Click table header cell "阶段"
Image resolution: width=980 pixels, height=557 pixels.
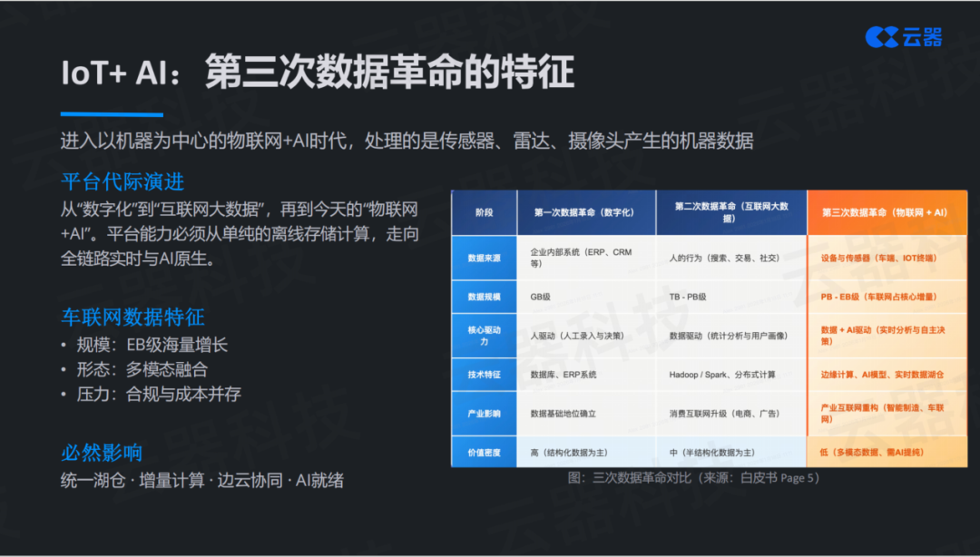484,212
